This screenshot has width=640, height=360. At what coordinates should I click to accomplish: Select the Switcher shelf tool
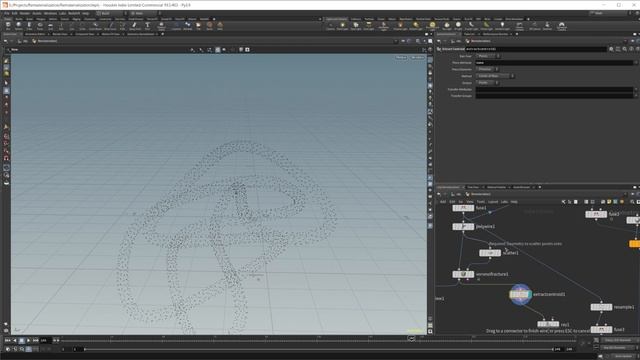click(x=548, y=26)
